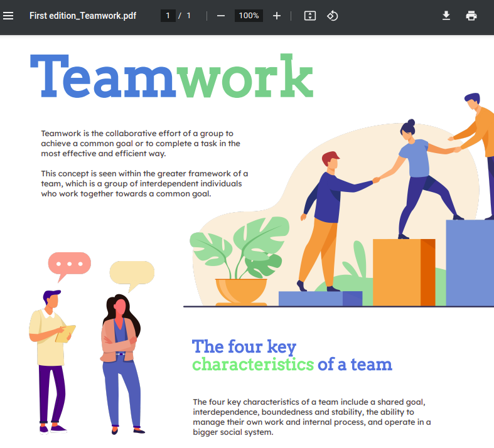Click the pink speech bubble with dots
Screen dimensions: 494x448
pyautogui.click(x=69, y=263)
